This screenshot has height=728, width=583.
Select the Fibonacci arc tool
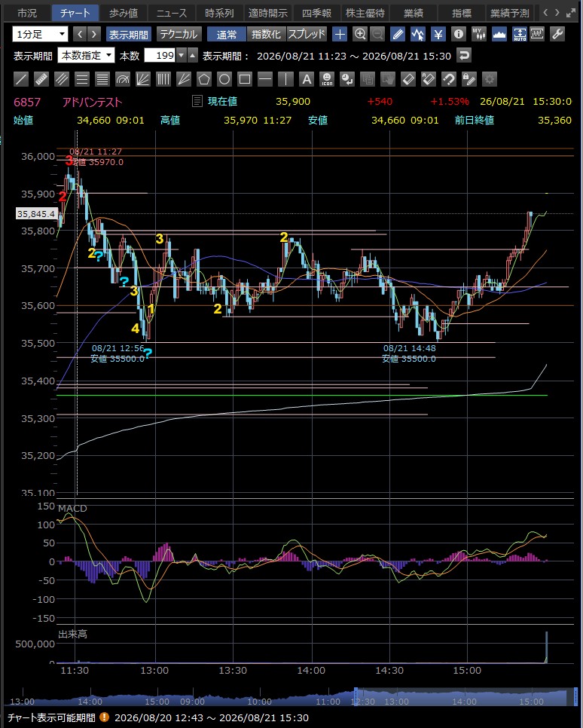tap(123, 79)
